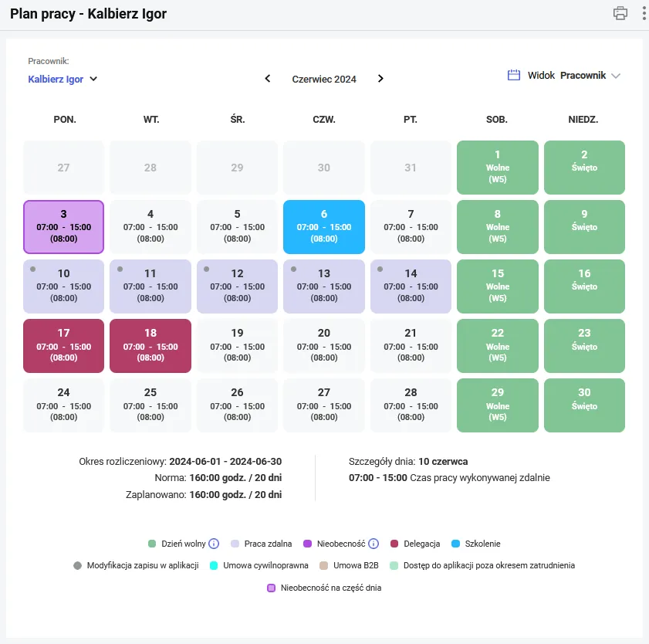
Task: Select June 3 partial-absence day cell
Action: coord(63,226)
